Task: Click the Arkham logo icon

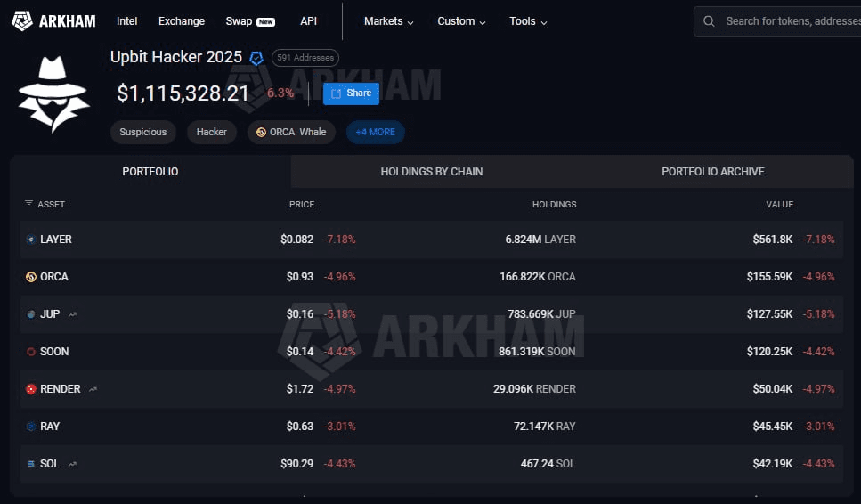Action: [x=22, y=20]
